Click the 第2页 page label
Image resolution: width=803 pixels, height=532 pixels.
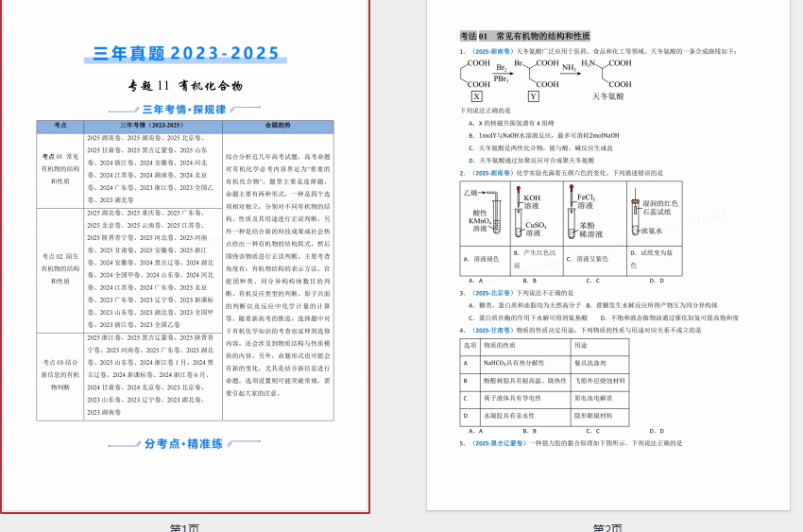[607, 527]
